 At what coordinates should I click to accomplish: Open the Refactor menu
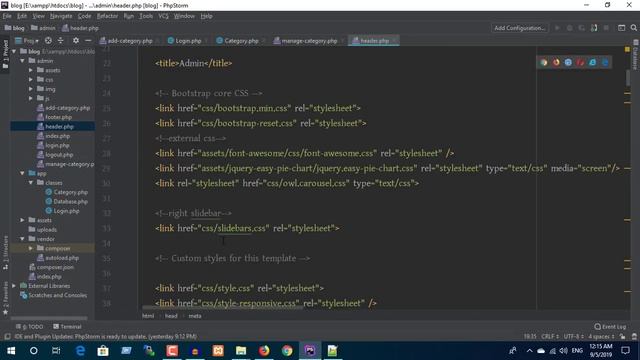[107, 16]
